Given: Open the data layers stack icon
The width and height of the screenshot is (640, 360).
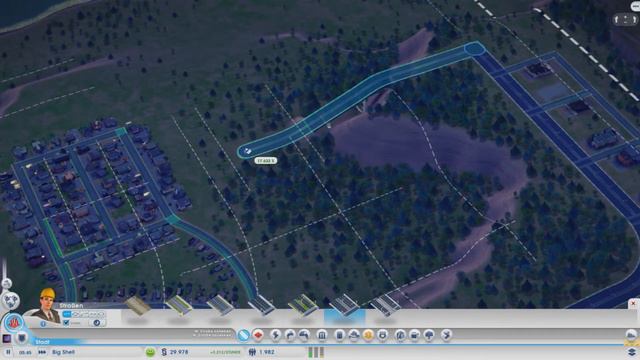Looking at the screenshot, I should click(631, 352).
